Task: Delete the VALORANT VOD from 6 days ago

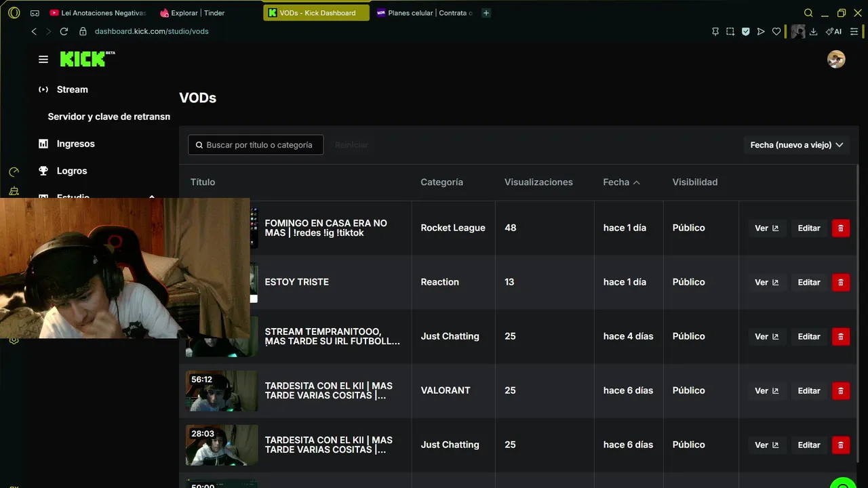Action: pos(841,390)
